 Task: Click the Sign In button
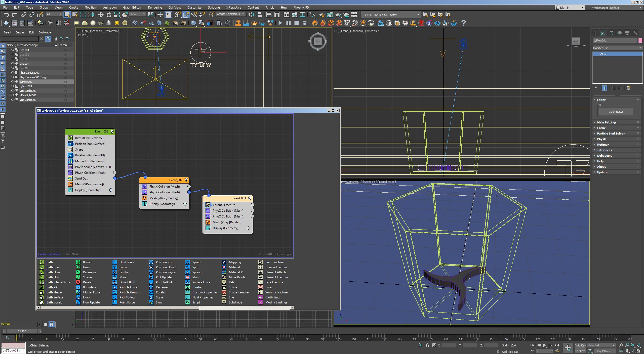coord(569,8)
